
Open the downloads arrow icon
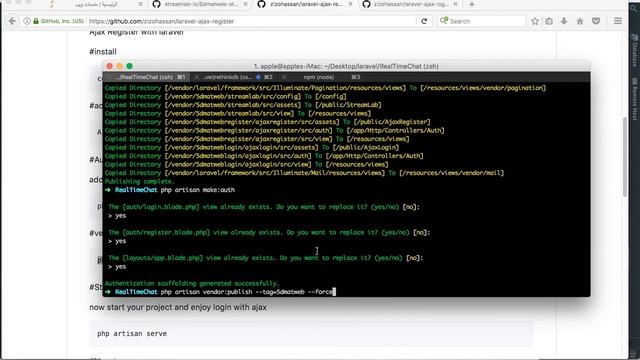[564, 21]
